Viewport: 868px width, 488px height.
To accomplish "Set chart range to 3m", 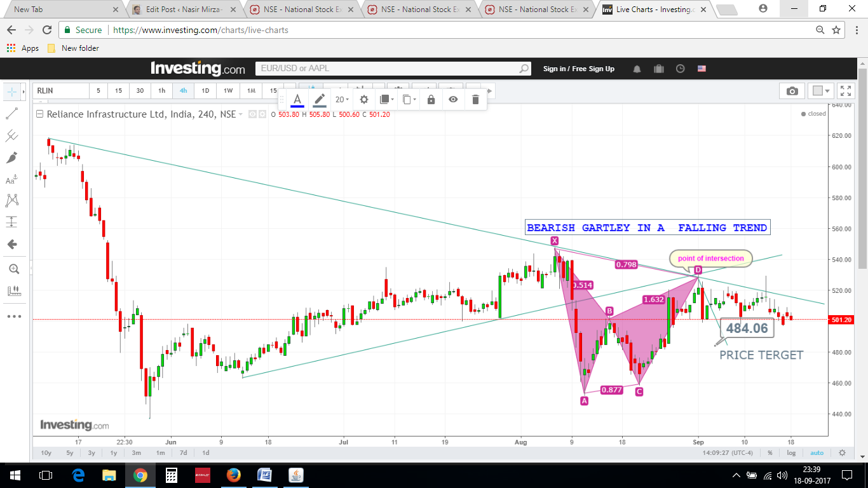I will (x=136, y=453).
